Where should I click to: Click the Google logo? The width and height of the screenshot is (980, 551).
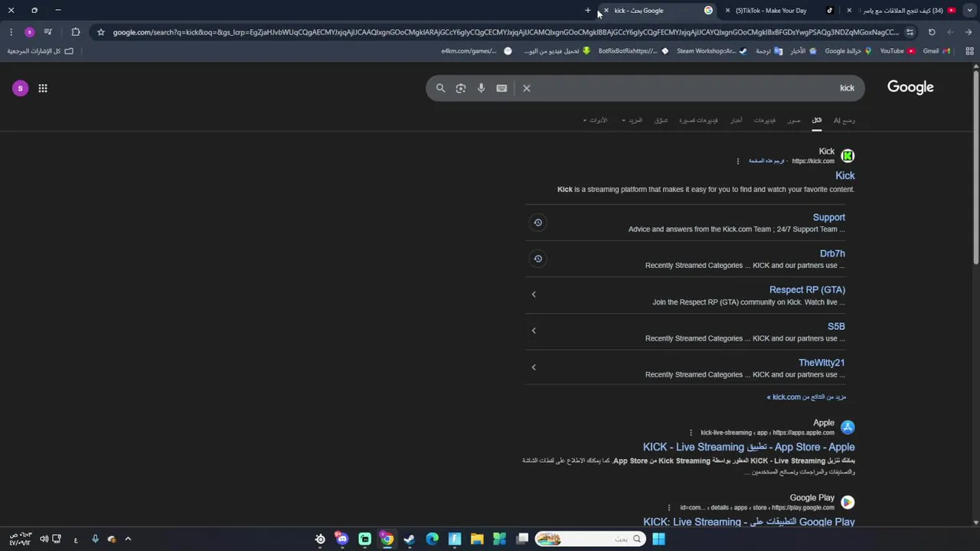(x=910, y=87)
